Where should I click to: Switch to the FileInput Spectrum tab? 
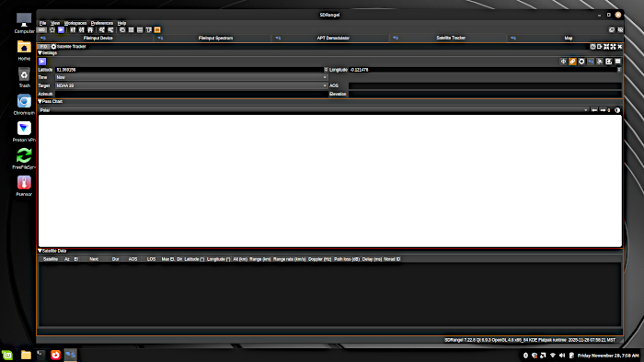point(213,38)
